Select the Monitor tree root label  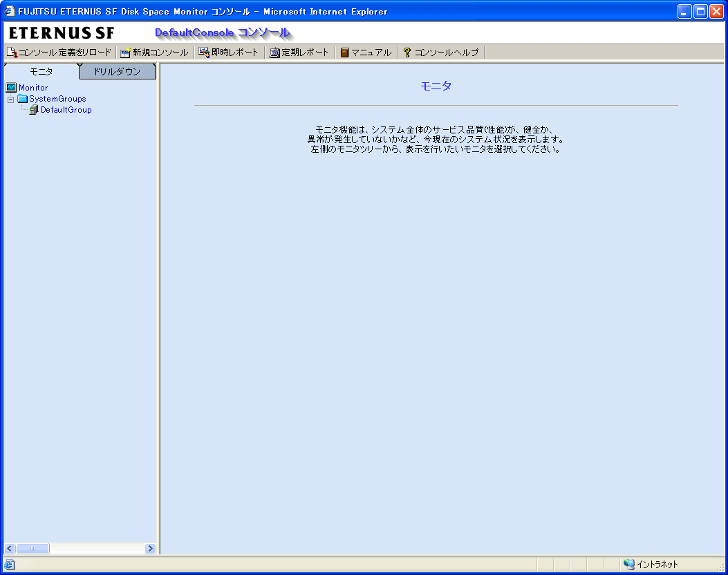(33, 88)
